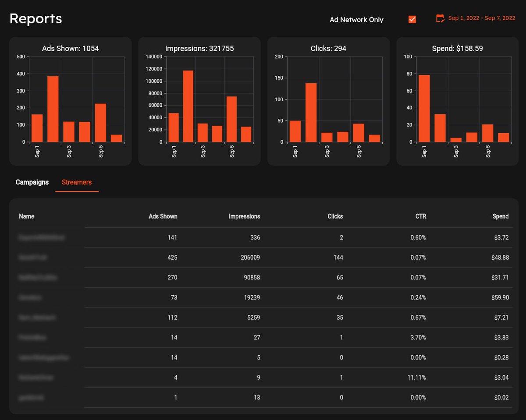Click the tallest bar in the Impressions chart
Screen dimensions: 526x420
(x=188, y=106)
